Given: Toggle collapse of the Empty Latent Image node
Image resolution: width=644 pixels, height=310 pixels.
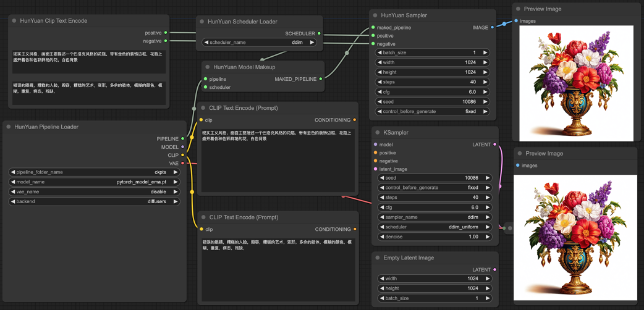Looking at the screenshot, I should coord(377,258).
